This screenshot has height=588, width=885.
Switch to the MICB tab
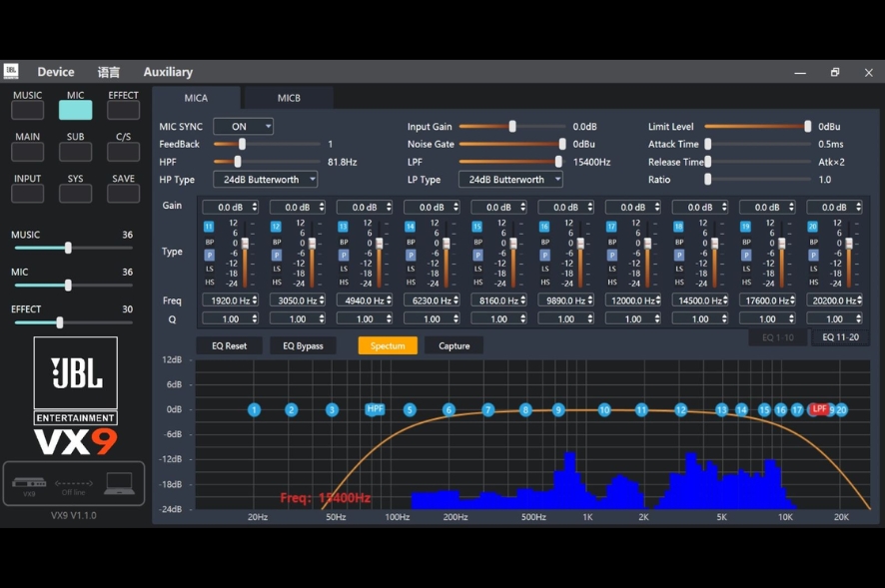click(x=289, y=98)
